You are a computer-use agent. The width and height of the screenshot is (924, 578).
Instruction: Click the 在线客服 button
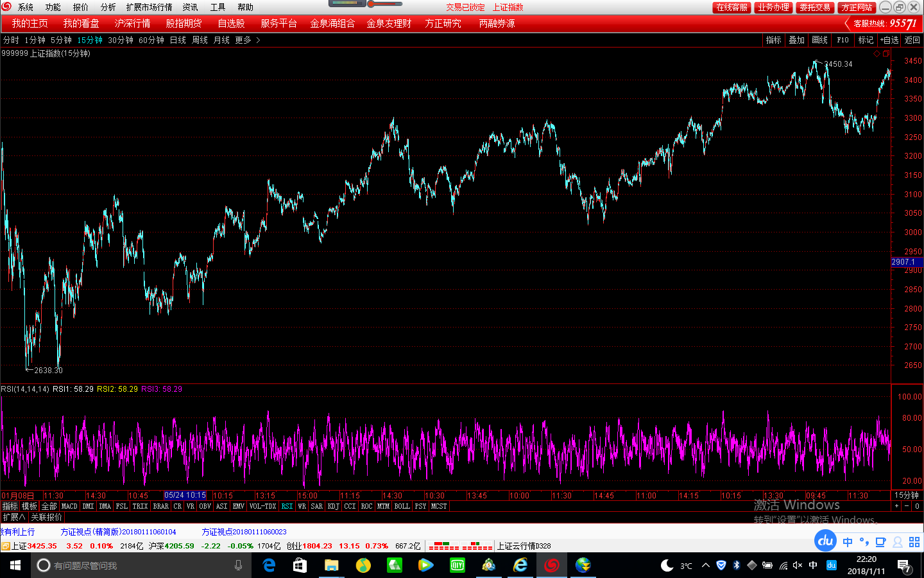click(x=732, y=7)
